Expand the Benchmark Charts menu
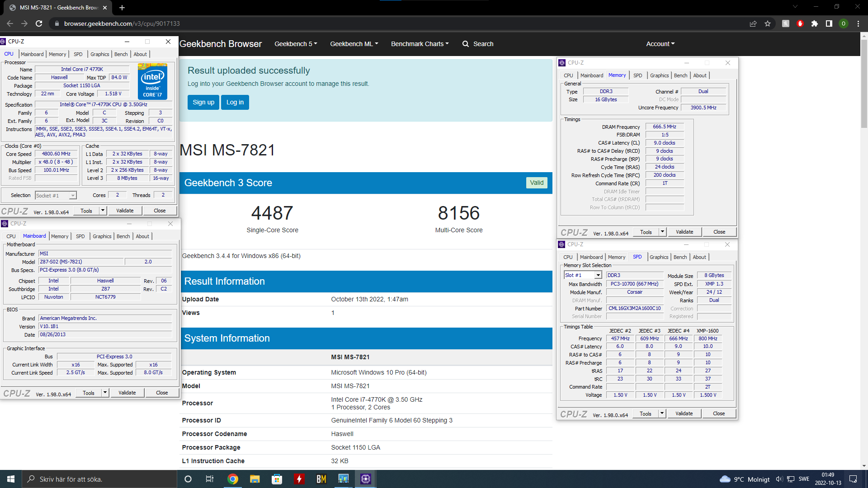 [x=420, y=44]
